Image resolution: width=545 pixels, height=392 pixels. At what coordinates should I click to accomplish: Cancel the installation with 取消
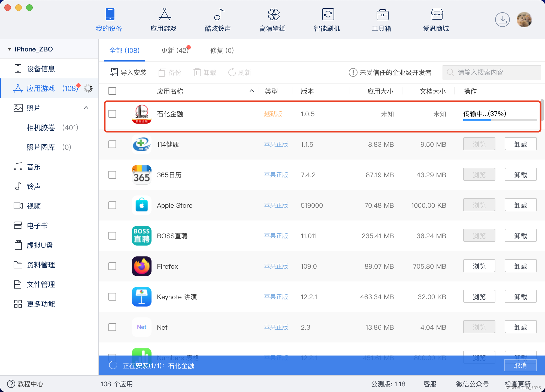pyautogui.click(x=520, y=365)
